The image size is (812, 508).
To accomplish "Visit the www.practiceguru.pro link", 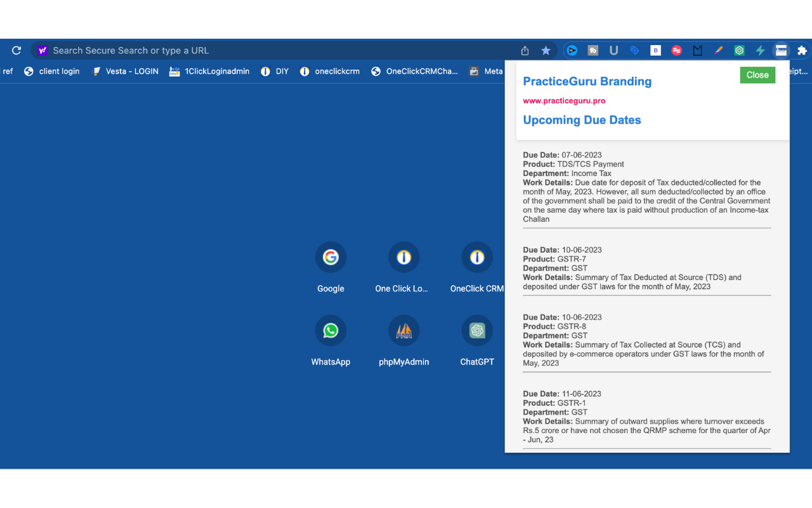I will click(564, 101).
